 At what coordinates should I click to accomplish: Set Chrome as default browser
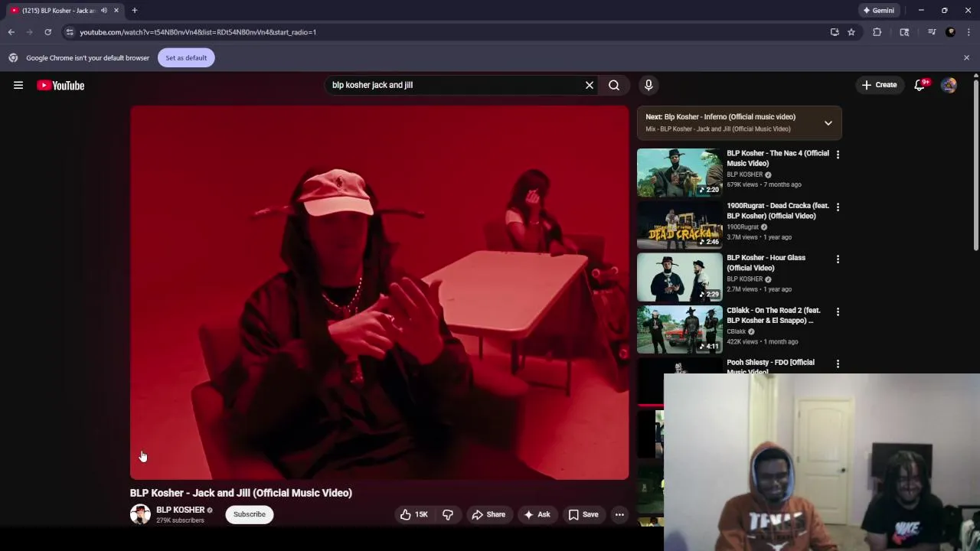click(186, 57)
